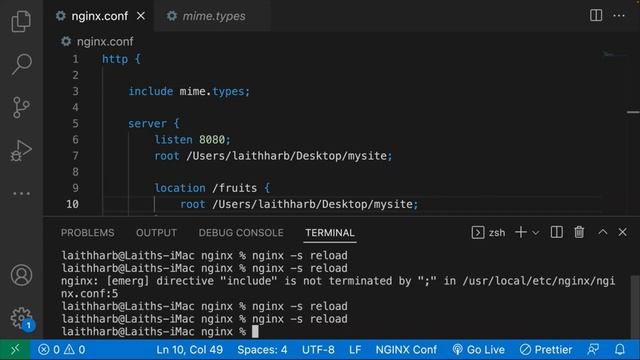Go to line via Ln 10, Col 49
This screenshot has height=360, width=640.
click(x=189, y=350)
